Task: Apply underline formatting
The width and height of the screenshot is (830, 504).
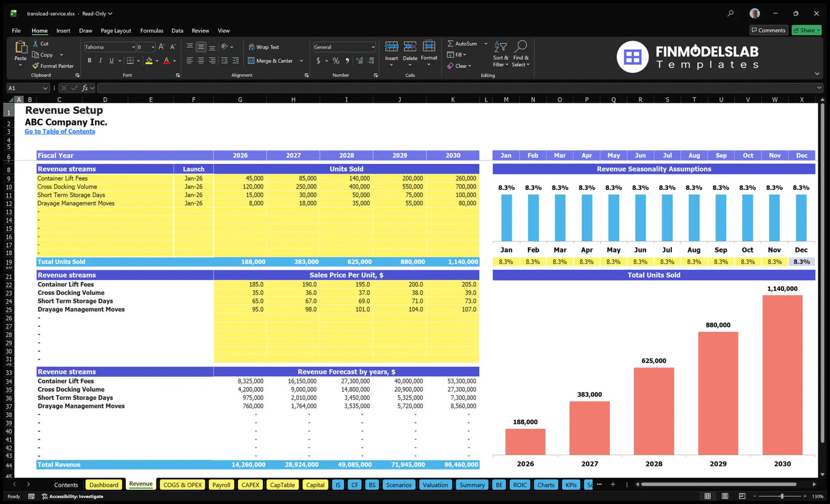Action: pyautogui.click(x=111, y=60)
